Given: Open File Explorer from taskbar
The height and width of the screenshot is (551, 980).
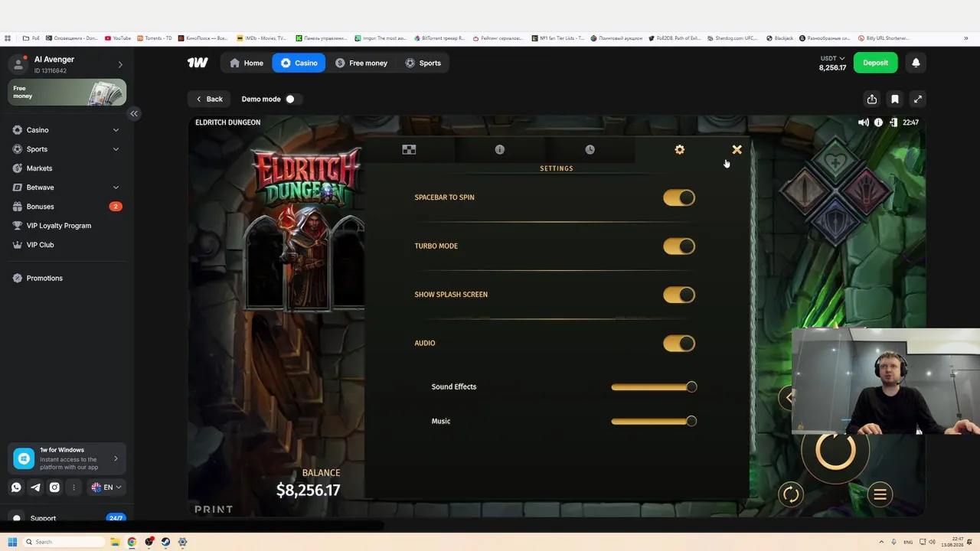Looking at the screenshot, I should (x=115, y=542).
